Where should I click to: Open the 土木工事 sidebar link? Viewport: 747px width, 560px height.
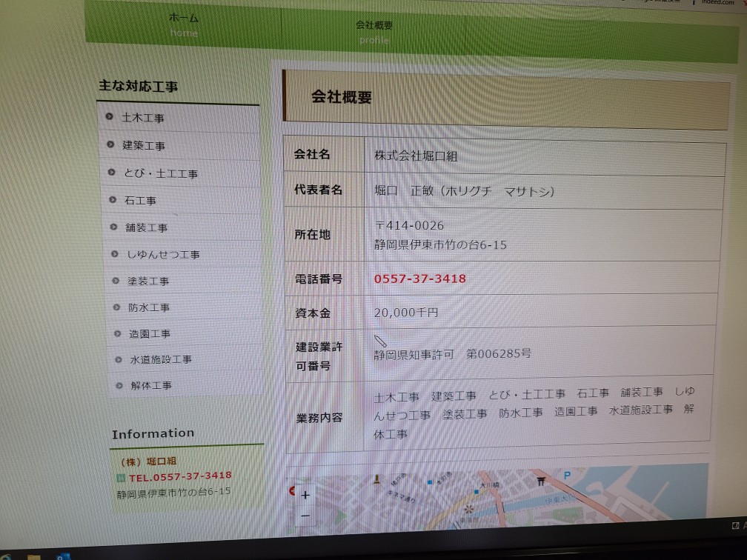(x=143, y=118)
